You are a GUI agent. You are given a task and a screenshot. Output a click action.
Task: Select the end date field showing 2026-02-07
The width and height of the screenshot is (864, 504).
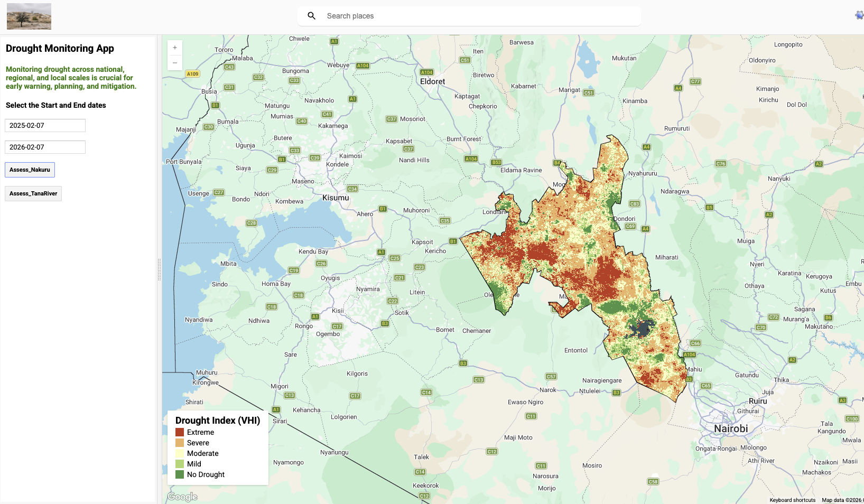[45, 147]
